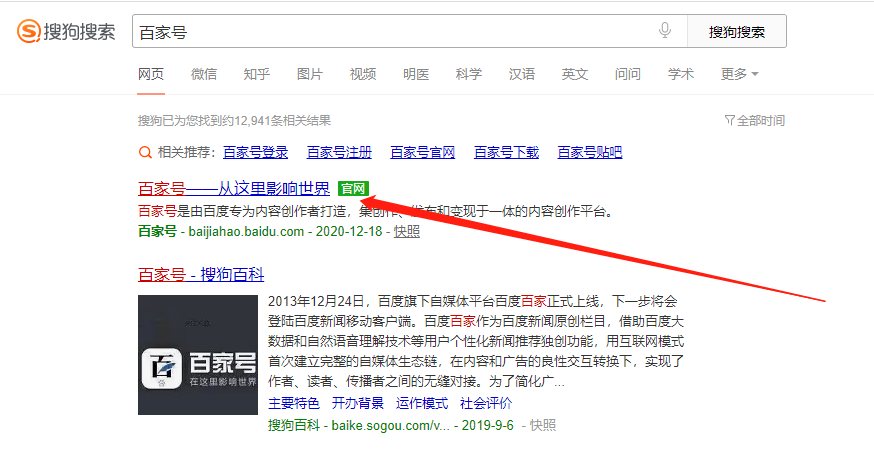874x451 pixels.
Task: Click the result count text 12,941条相关结果
Action: tap(283, 120)
